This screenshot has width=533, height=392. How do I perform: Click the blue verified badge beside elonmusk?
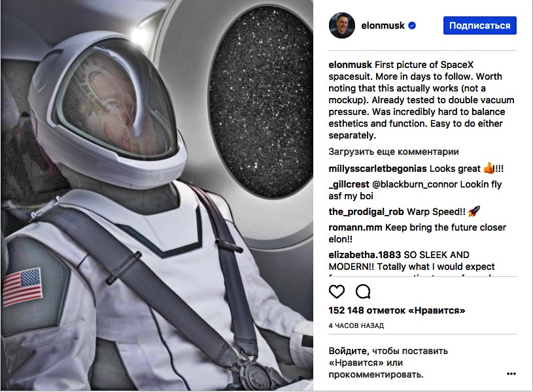coord(412,25)
